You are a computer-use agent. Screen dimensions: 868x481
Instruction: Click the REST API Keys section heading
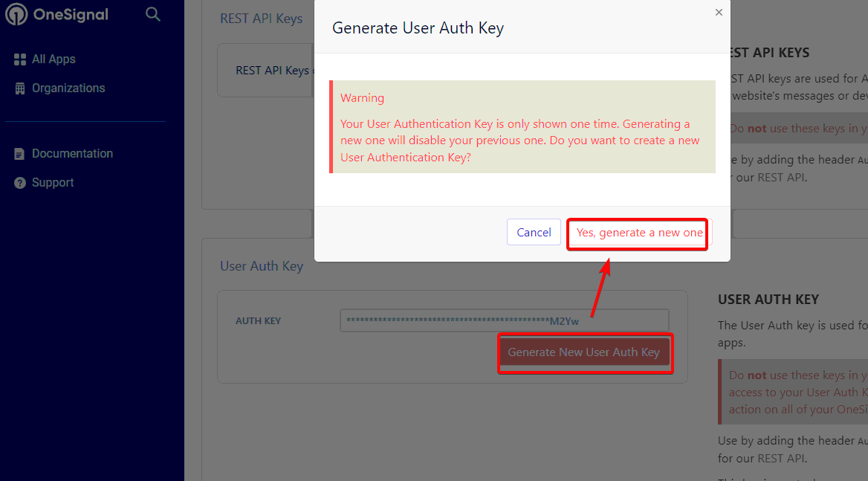click(x=262, y=19)
